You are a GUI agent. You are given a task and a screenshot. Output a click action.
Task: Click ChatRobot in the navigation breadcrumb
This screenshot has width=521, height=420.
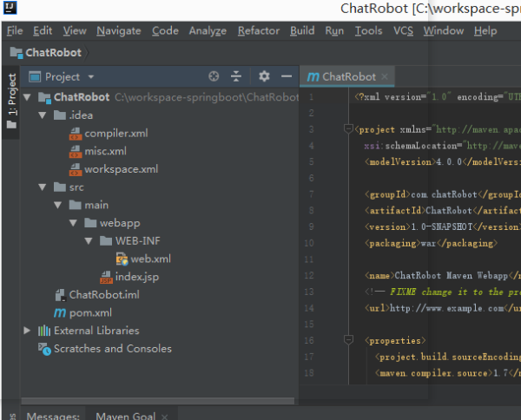(53, 52)
